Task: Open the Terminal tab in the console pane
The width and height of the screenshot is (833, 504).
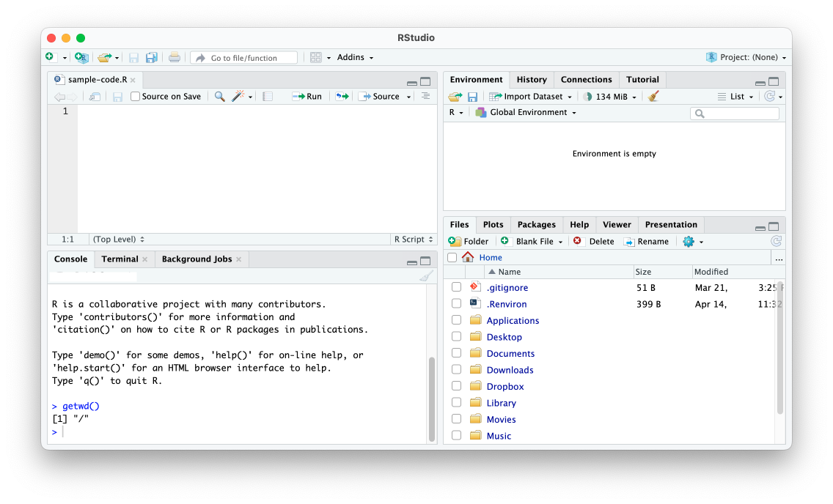Action: point(118,259)
